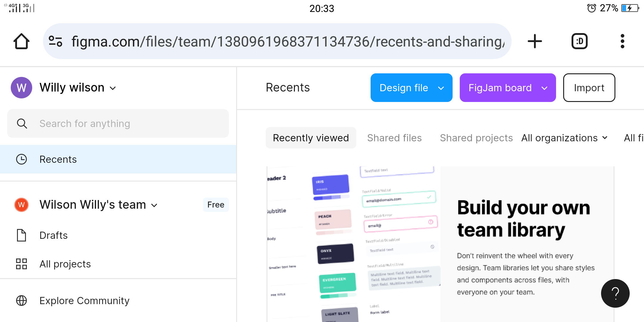
Task: Tap the browser home icon
Action: [21, 41]
